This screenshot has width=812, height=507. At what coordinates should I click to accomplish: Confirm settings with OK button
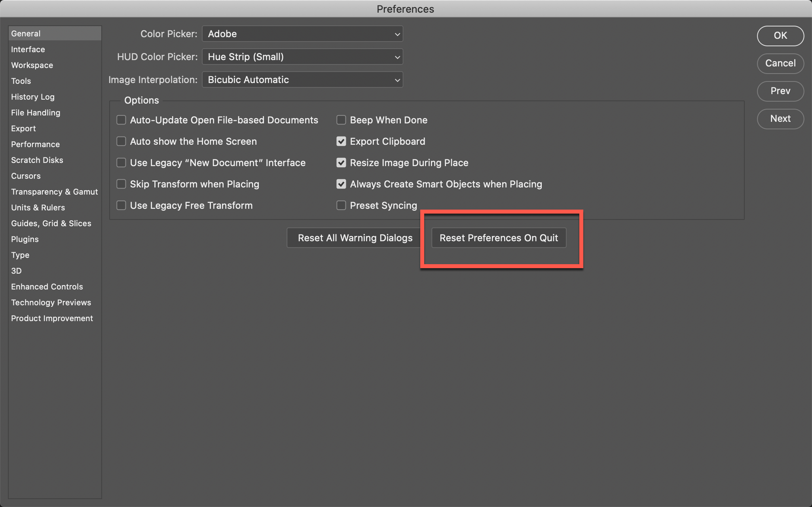coord(780,36)
